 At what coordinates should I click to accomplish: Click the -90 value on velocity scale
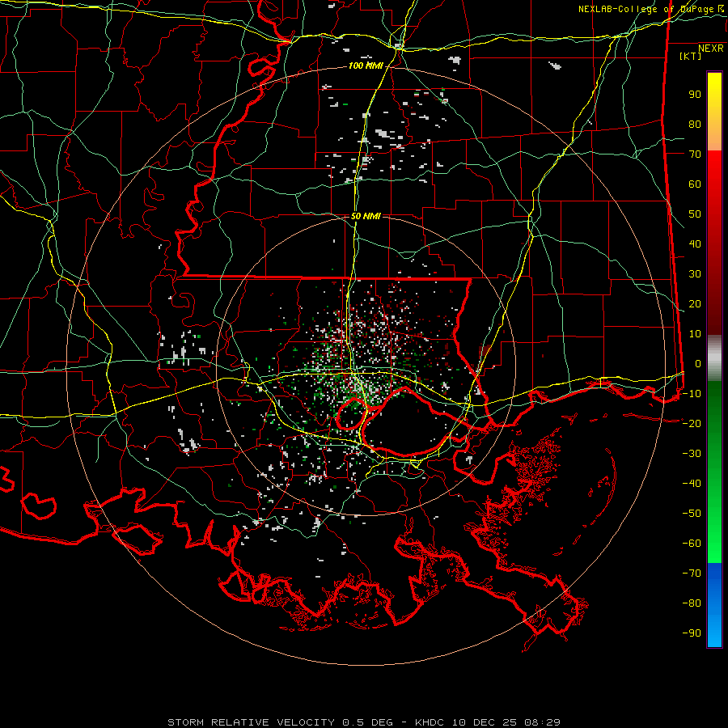tap(692, 633)
